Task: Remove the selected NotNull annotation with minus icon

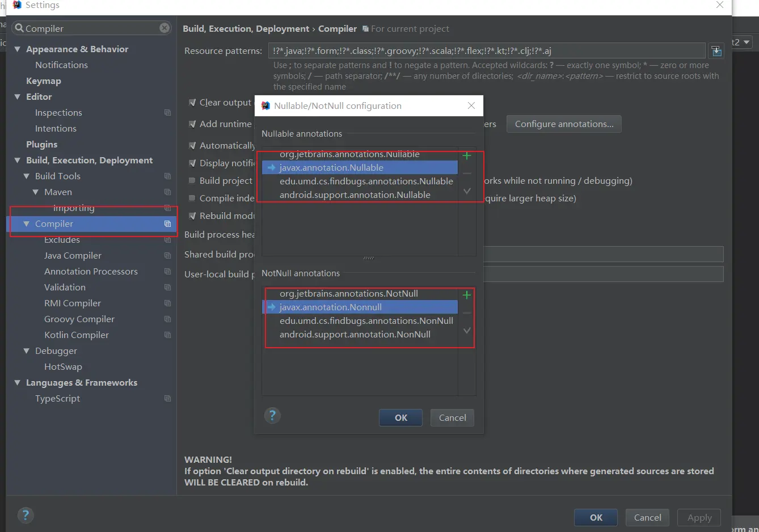Action: pyautogui.click(x=467, y=313)
